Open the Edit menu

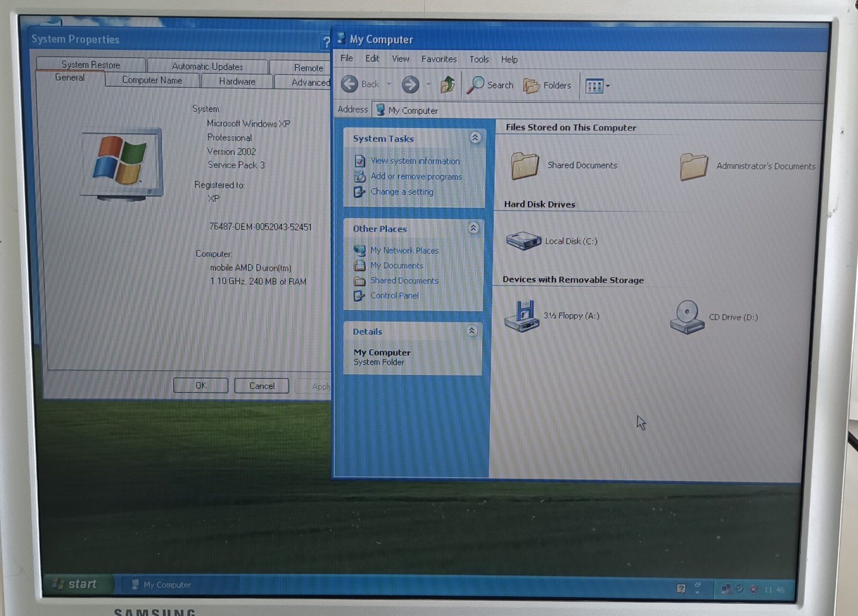click(372, 58)
